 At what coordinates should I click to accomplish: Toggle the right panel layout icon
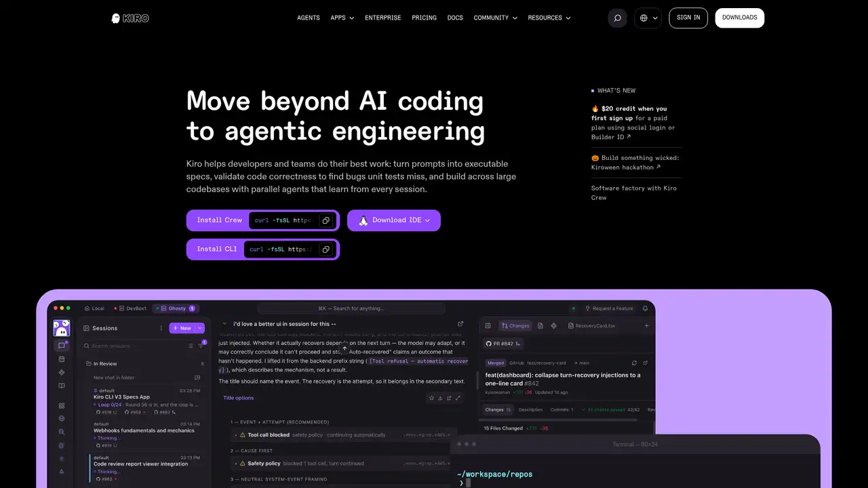click(488, 326)
